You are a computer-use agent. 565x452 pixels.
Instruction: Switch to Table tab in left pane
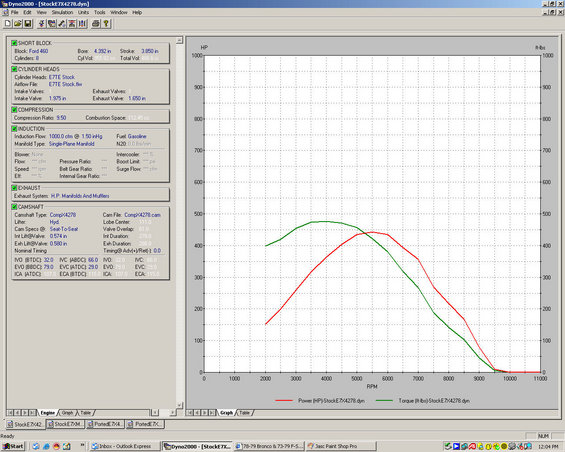(85, 413)
